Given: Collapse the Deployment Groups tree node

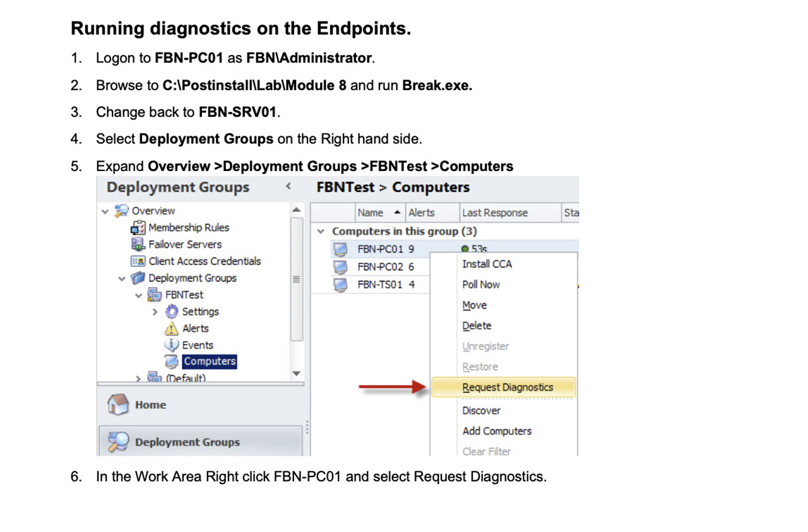Looking at the screenshot, I should pyautogui.click(x=122, y=278).
